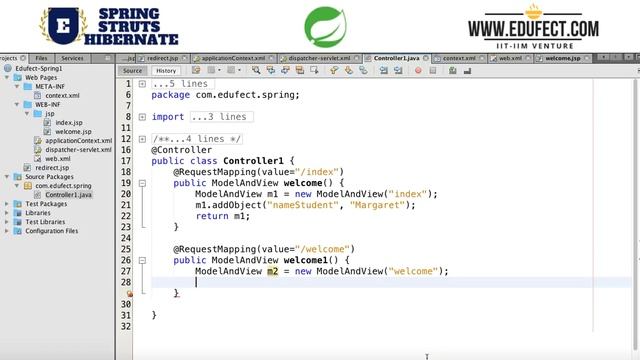Jump to Next Bookmark icon
The height and width of the screenshot is (360, 640).
click(x=349, y=70)
